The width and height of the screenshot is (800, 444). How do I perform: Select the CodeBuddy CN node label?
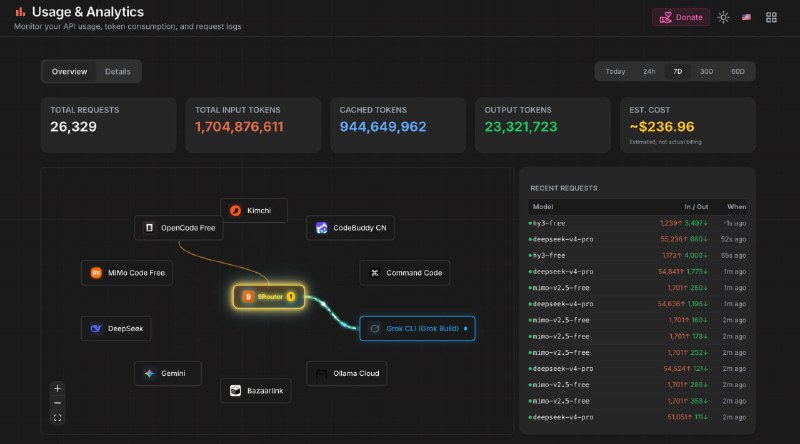360,228
